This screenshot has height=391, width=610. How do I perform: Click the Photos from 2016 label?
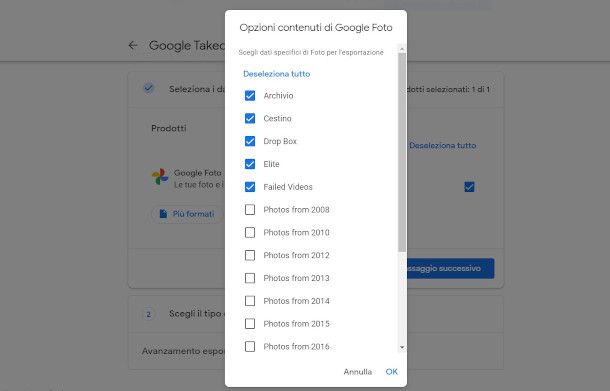296,346
